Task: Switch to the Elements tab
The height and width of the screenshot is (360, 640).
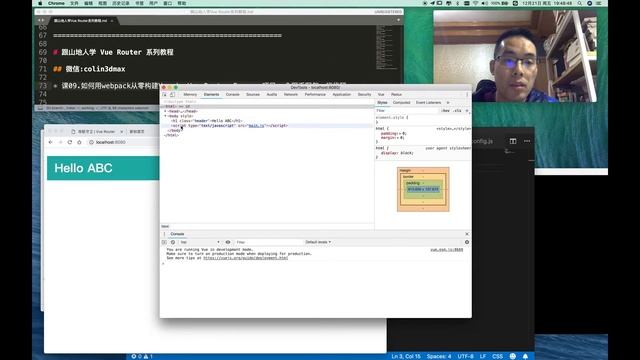Action: click(x=211, y=94)
